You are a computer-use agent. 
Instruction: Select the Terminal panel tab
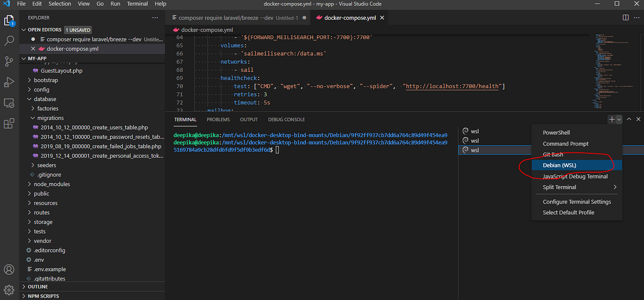pos(185,119)
